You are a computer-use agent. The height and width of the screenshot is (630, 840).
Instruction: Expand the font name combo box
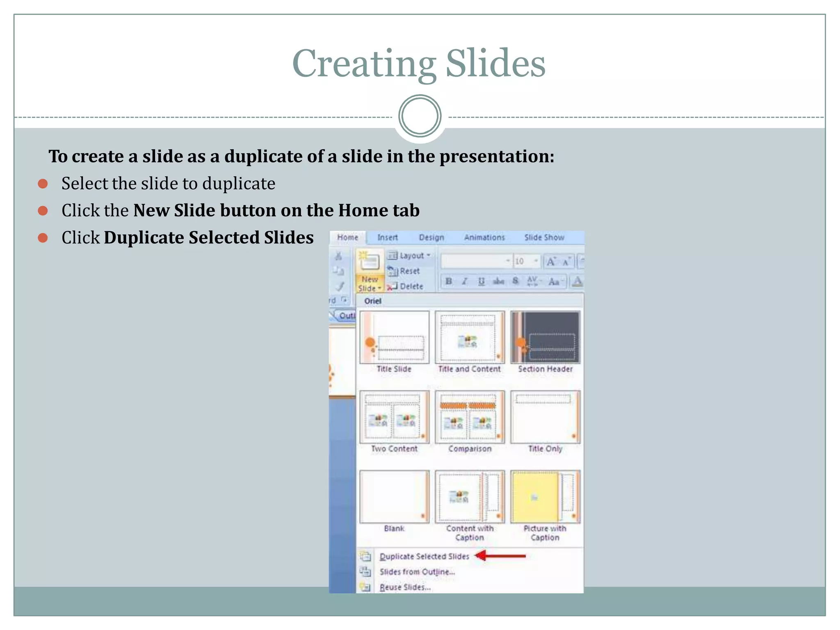507,261
